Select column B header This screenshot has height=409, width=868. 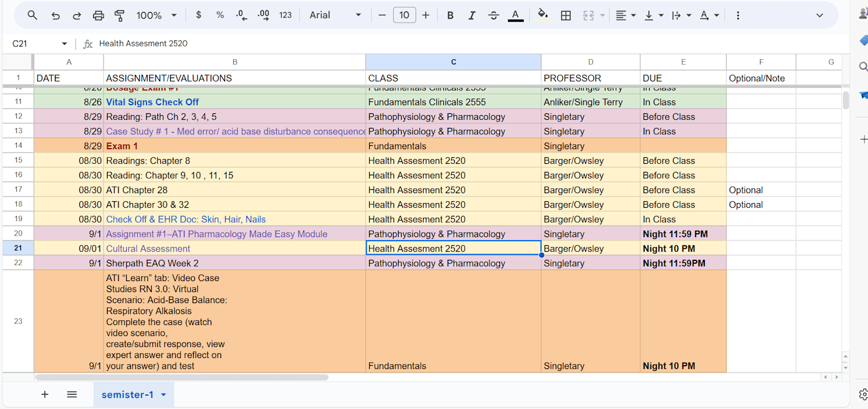point(235,62)
